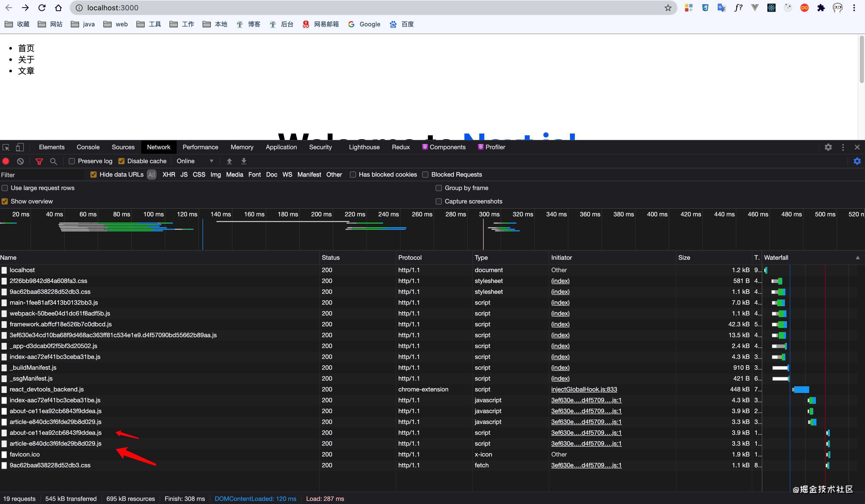Open the 网易邮箱 bookmark
This screenshot has width=865, height=504.
pyautogui.click(x=321, y=24)
